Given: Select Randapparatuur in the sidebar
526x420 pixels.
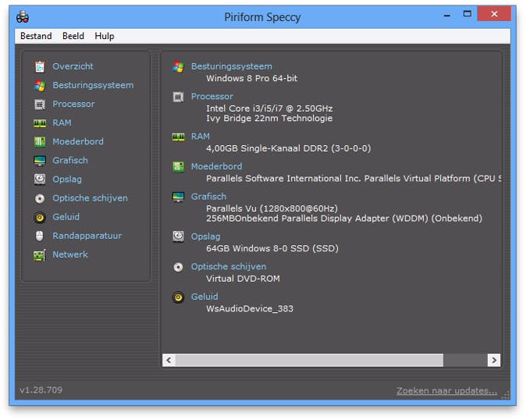Looking at the screenshot, I should (x=87, y=236).
